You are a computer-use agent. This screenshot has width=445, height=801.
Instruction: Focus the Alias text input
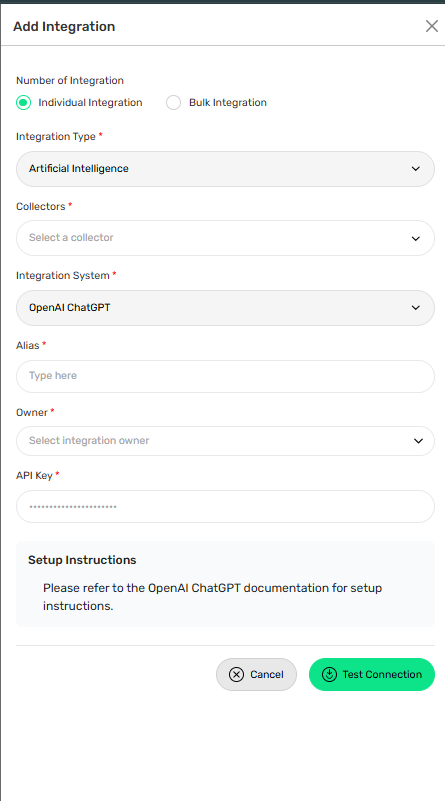pyautogui.click(x=225, y=376)
